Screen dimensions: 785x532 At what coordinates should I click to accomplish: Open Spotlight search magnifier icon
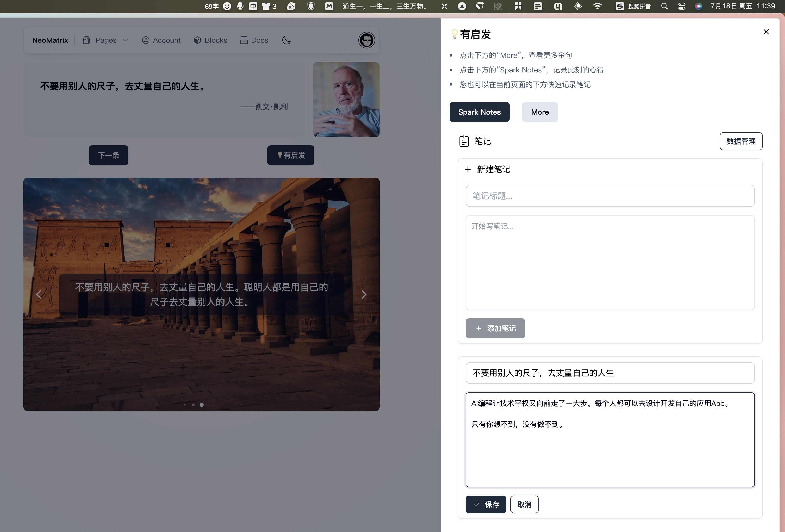point(664,6)
